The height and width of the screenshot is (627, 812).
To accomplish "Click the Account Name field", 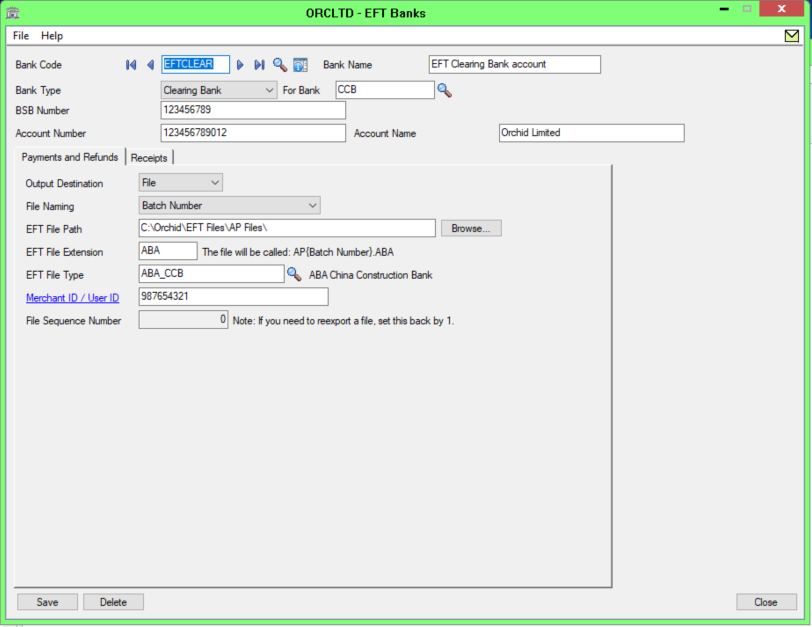I will [591, 133].
